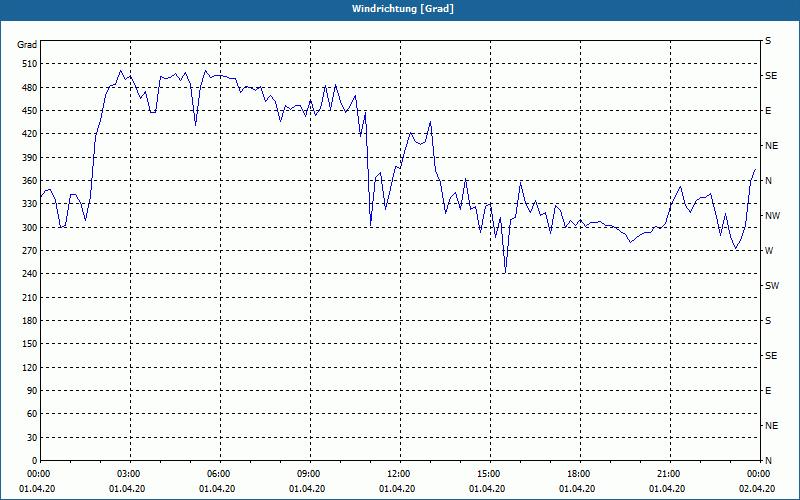This screenshot has height=500, width=800.
Task: Click the '00:00' time label dated 02.04.20
Action: pyautogui.click(x=758, y=474)
